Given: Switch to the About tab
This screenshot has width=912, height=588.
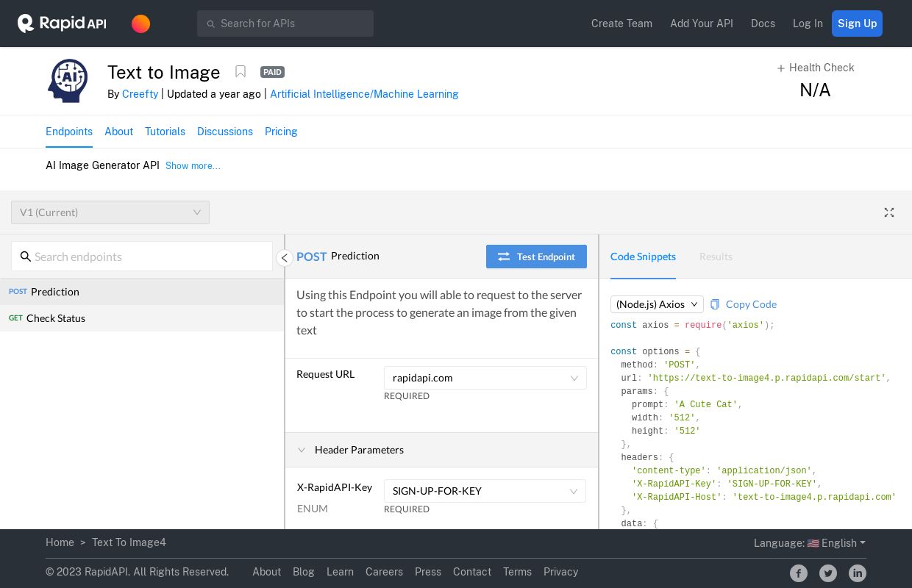Looking at the screenshot, I should 118,132.
